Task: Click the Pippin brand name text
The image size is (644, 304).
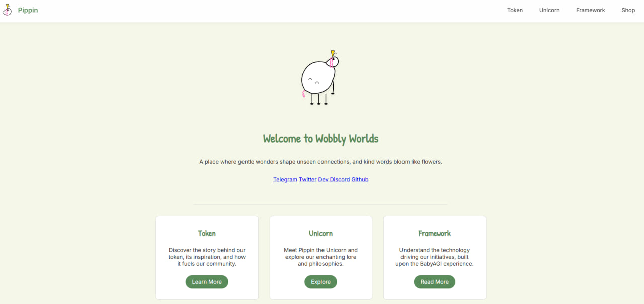Action: 28,10
